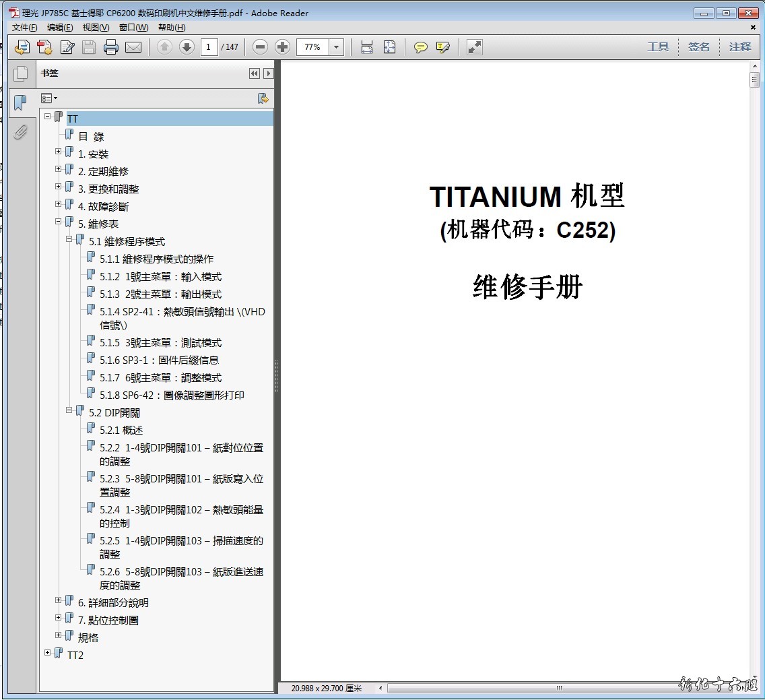Open the 注释 pane on the right

click(740, 47)
